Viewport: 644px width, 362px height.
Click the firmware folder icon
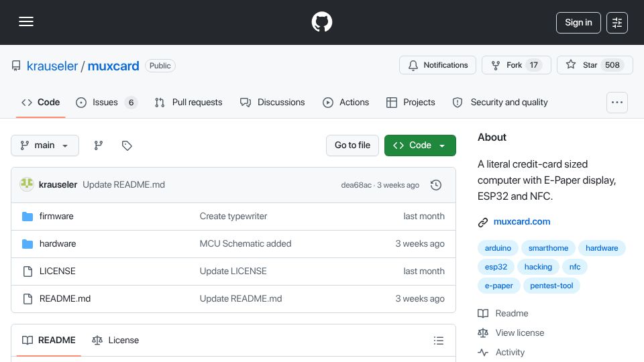28,217
